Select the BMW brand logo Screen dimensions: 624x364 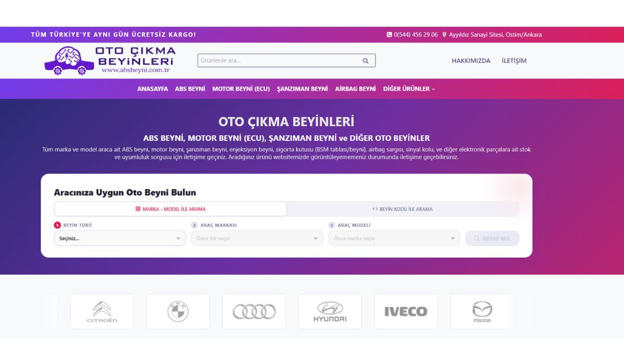178,311
